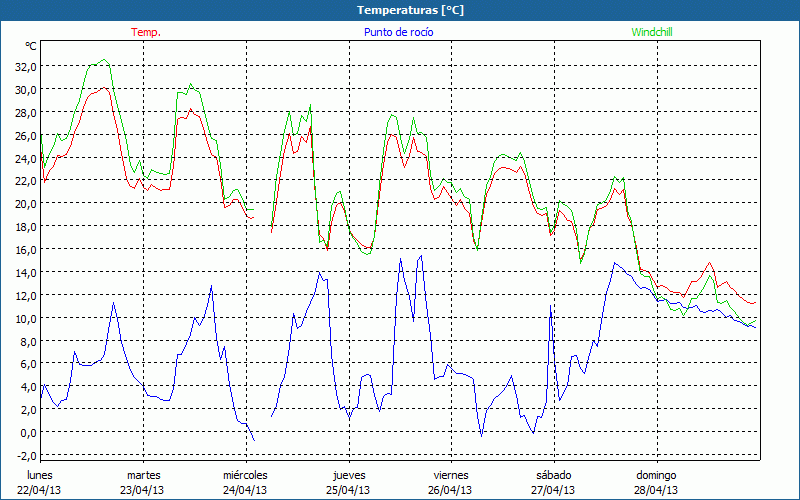Select the 'viernes' day label
This screenshot has width=800, height=500.
(451, 475)
